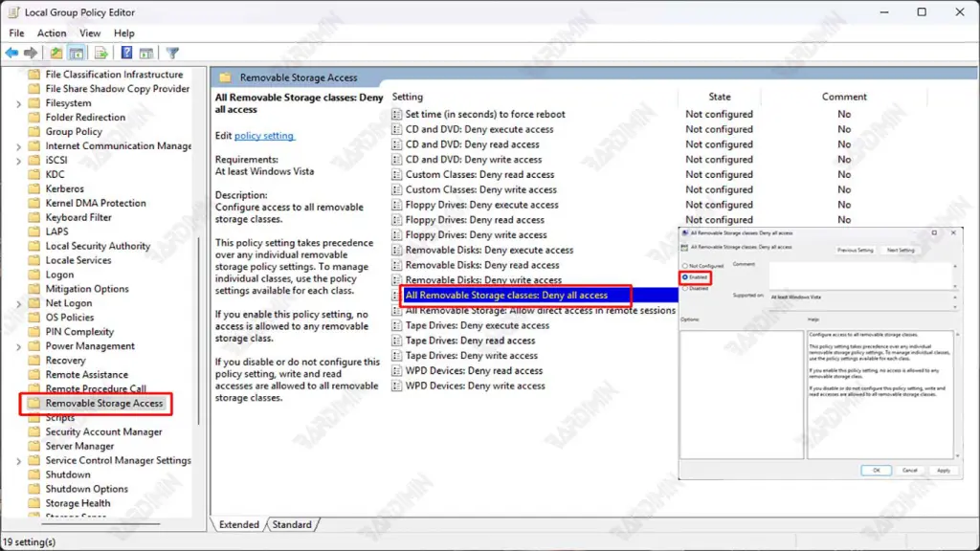Click the Filter funnel toolbar icon
Screen dimensions: 980x551
click(172, 54)
